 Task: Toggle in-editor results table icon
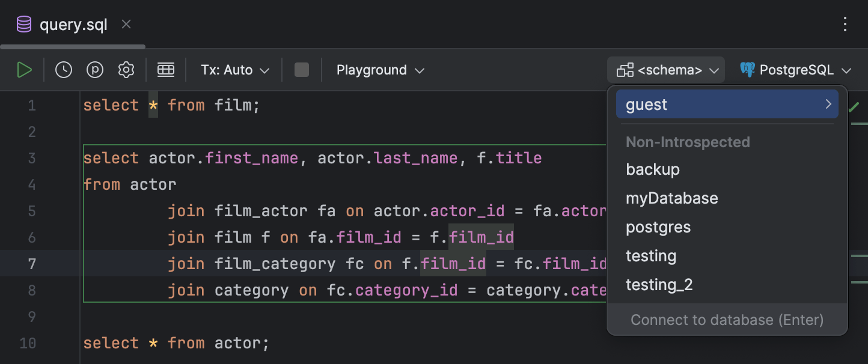(166, 70)
